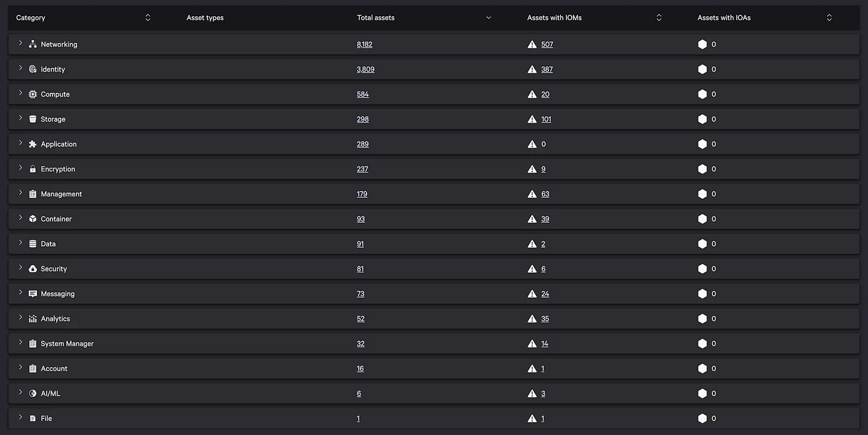Click the AI/ML category icon
This screenshot has height=435, width=868.
(x=33, y=394)
